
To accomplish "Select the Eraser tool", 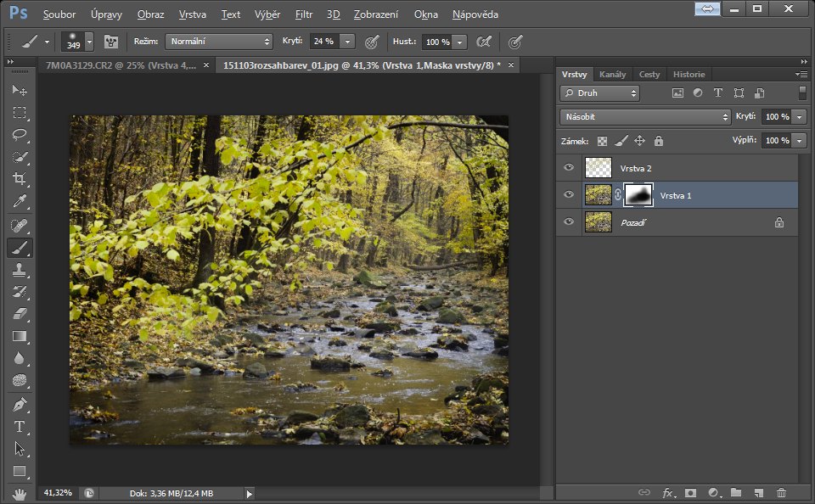I will [19, 314].
